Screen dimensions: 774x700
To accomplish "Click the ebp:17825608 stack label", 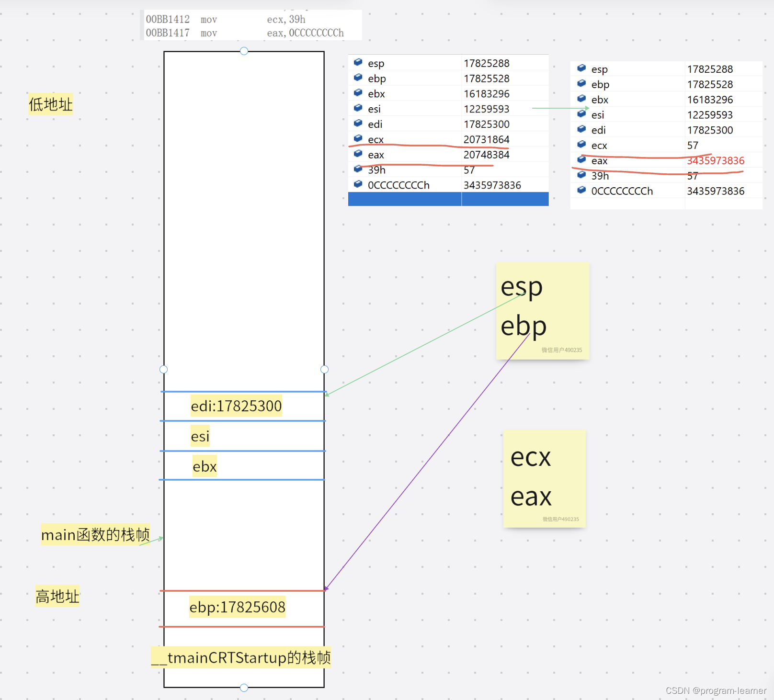I will [x=238, y=607].
